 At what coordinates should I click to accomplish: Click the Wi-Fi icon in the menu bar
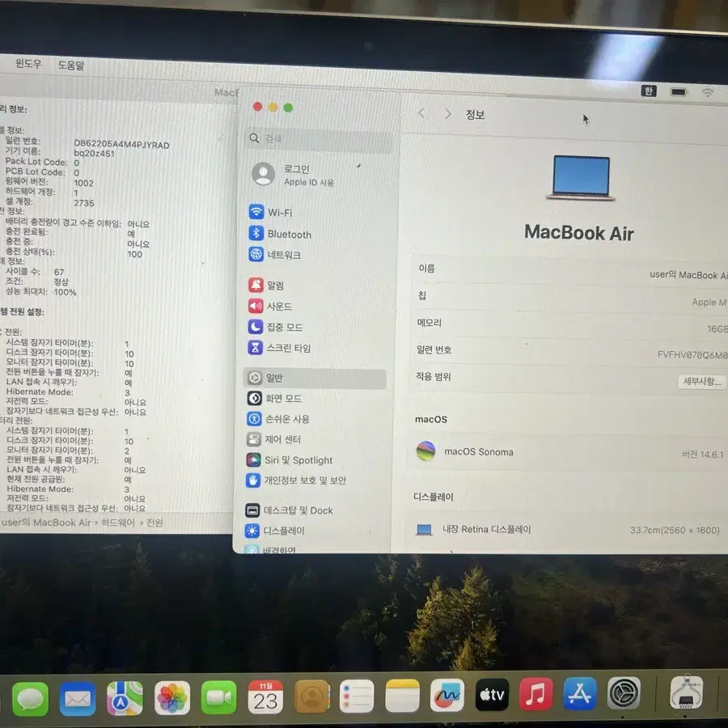(708, 92)
